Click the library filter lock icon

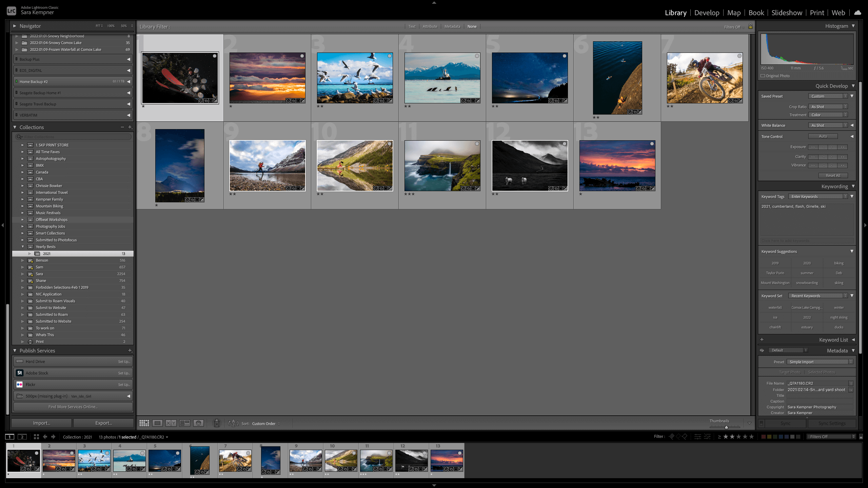click(x=750, y=26)
